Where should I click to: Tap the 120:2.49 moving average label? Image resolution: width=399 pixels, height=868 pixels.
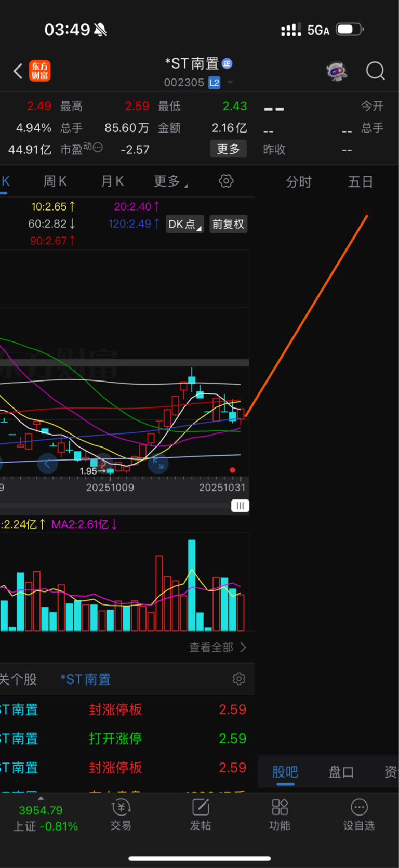(134, 224)
